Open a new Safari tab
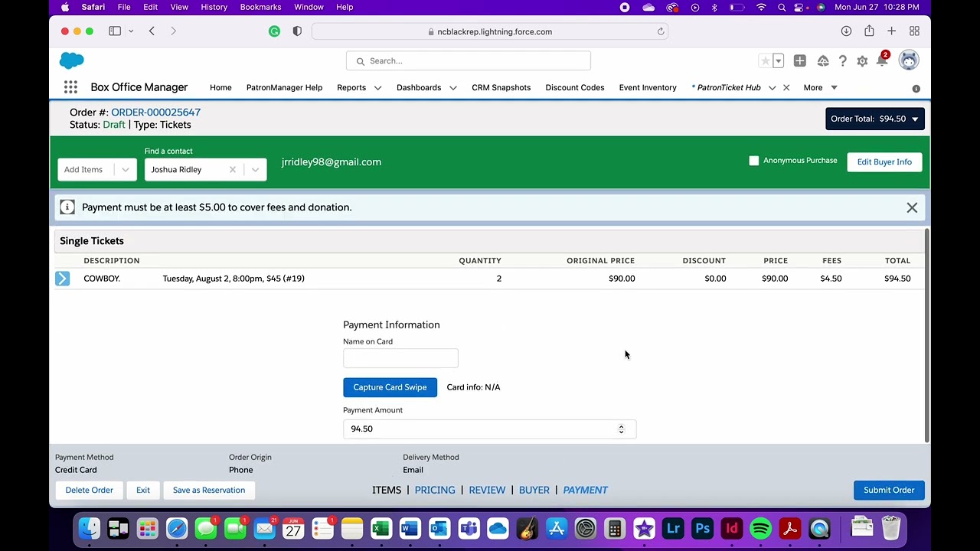The image size is (980, 551). coord(891,31)
